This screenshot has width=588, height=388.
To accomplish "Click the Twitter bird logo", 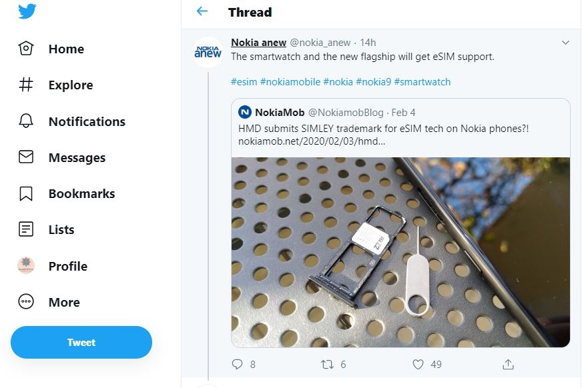I will [x=26, y=11].
